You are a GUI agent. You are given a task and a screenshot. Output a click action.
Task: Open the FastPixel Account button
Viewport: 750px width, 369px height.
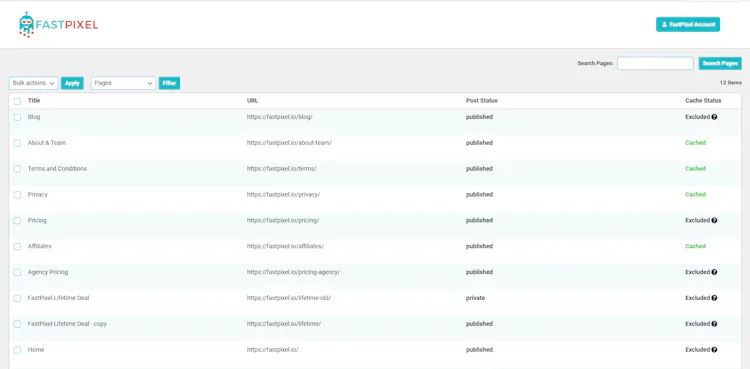688,24
